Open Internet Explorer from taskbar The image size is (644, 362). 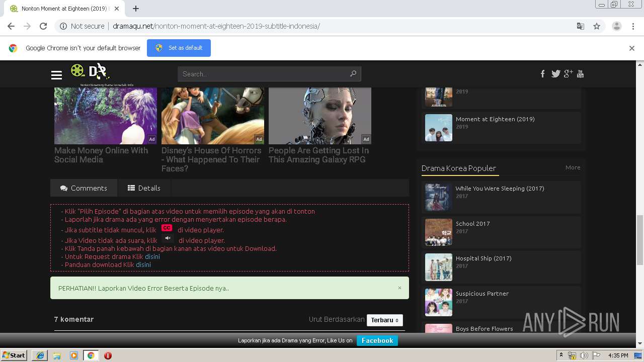point(40,355)
